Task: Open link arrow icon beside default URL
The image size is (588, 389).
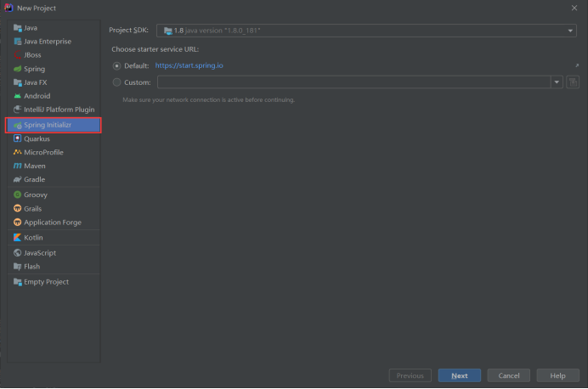Action: pyautogui.click(x=577, y=65)
